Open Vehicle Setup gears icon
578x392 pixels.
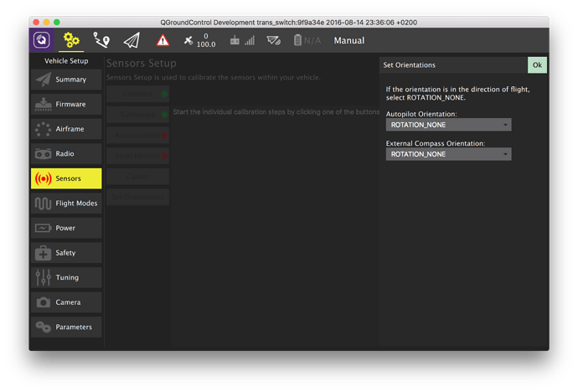point(72,40)
